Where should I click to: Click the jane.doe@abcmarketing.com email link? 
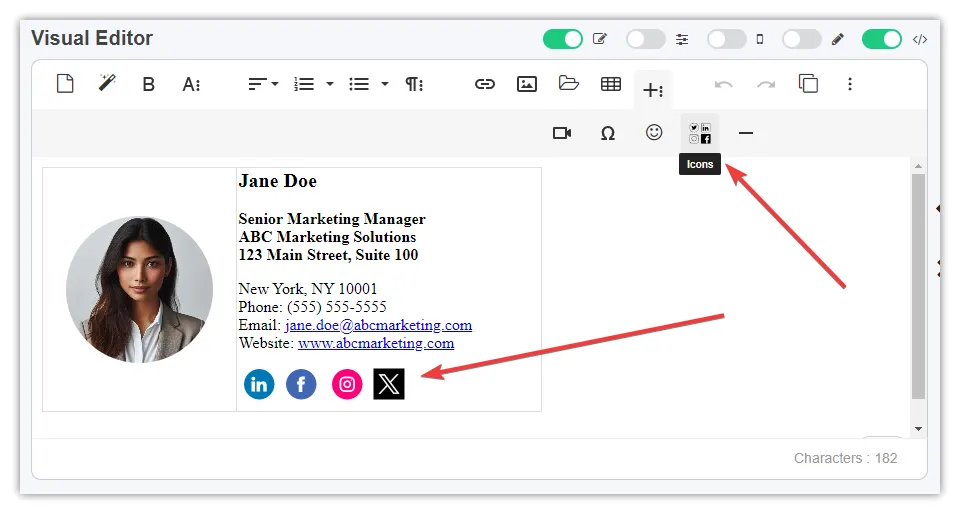tap(378, 325)
